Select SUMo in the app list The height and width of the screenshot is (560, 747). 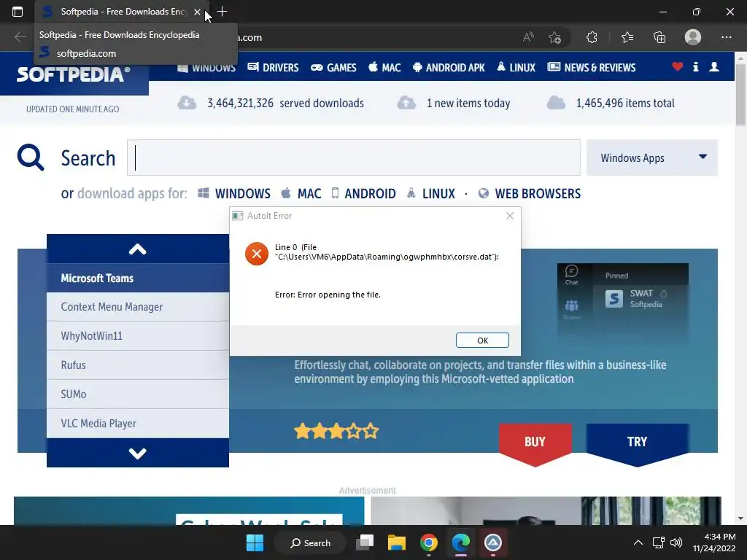pos(138,394)
